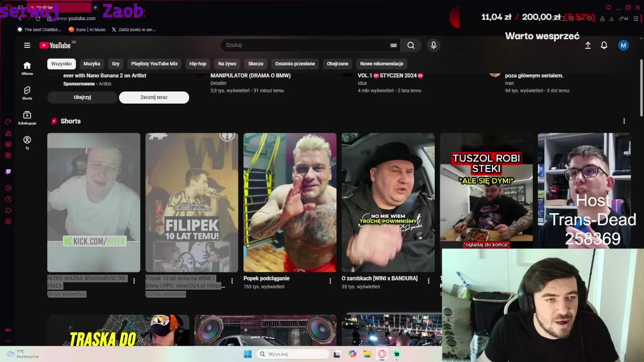This screenshot has width=644, height=362.
Task: Select the Obejrzane filter chip
Action: click(x=338, y=64)
